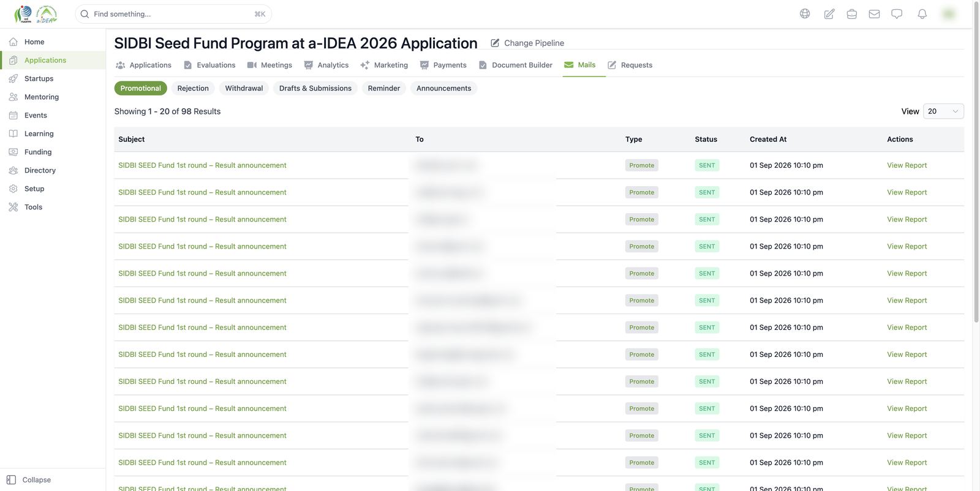The height and width of the screenshot is (491, 980).
Task: Open the Requests tab
Action: pos(630,65)
